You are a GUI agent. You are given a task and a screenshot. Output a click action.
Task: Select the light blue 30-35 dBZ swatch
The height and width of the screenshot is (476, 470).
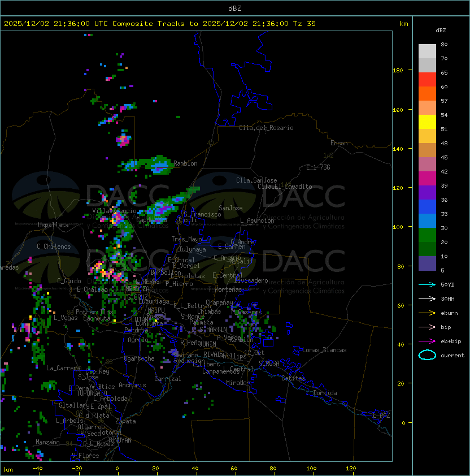(x=427, y=221)
